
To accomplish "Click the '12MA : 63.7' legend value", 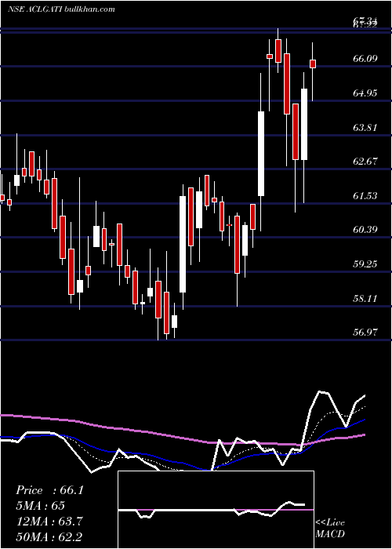I will tap(49, 522).
